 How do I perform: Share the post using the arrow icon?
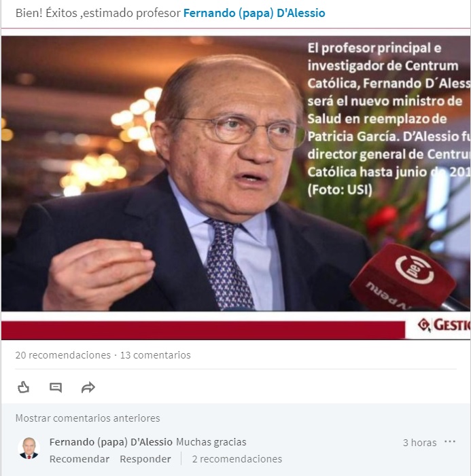tap(88, 388)
